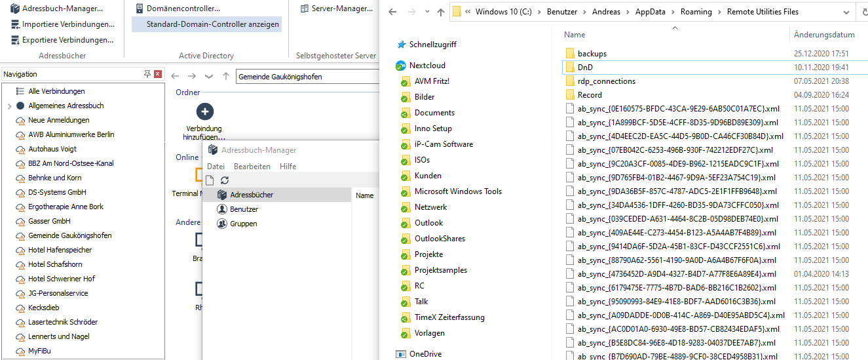Close the Navigation panel with red X

pos(157,74)
